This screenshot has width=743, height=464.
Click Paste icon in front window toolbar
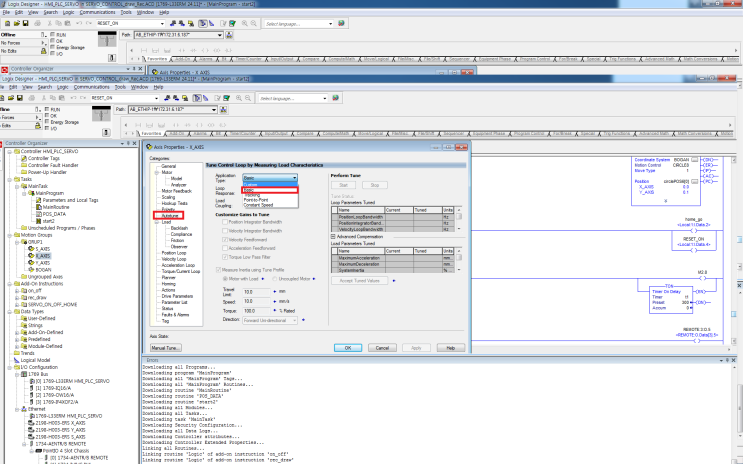62,98
